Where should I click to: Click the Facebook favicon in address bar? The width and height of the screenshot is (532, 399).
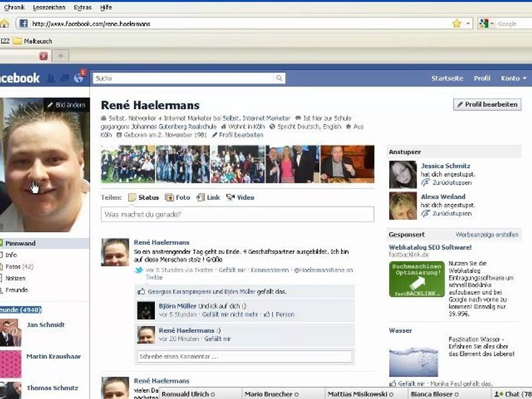(23, 23)
